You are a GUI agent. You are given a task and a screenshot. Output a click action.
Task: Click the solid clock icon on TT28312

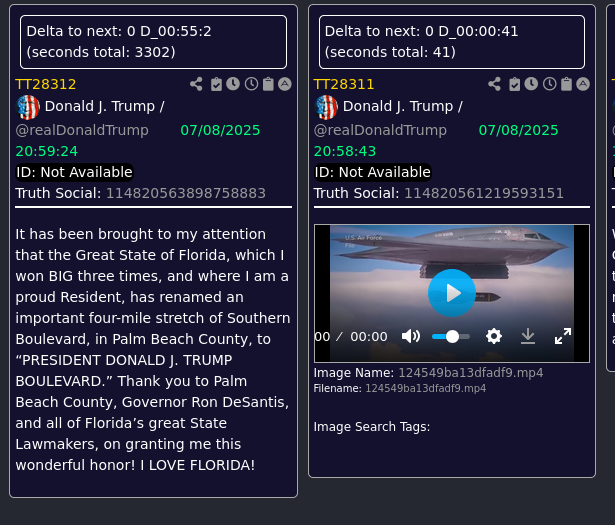pyautogui.click(x=233, y=84)
